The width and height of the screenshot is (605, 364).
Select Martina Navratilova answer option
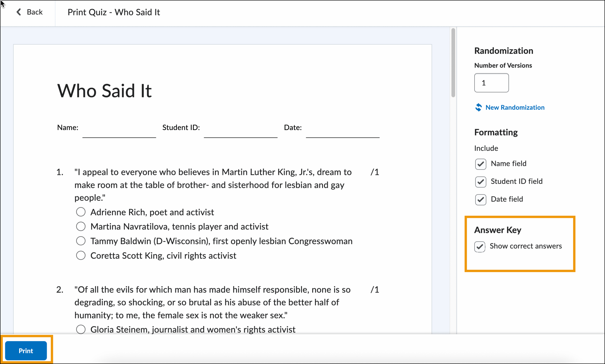coord(81,226)
